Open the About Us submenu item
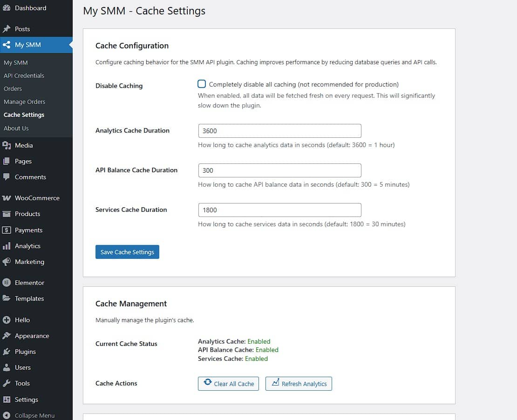517x420 pixels. coord(16,128)
